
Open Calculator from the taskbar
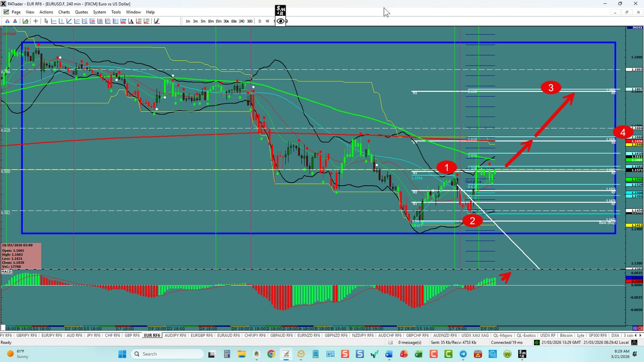click(x=227, y=354)
